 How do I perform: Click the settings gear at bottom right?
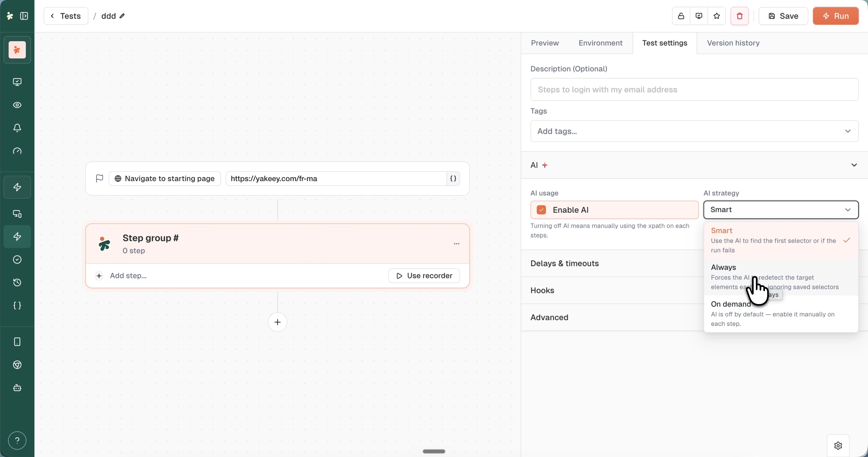(838, 445)
